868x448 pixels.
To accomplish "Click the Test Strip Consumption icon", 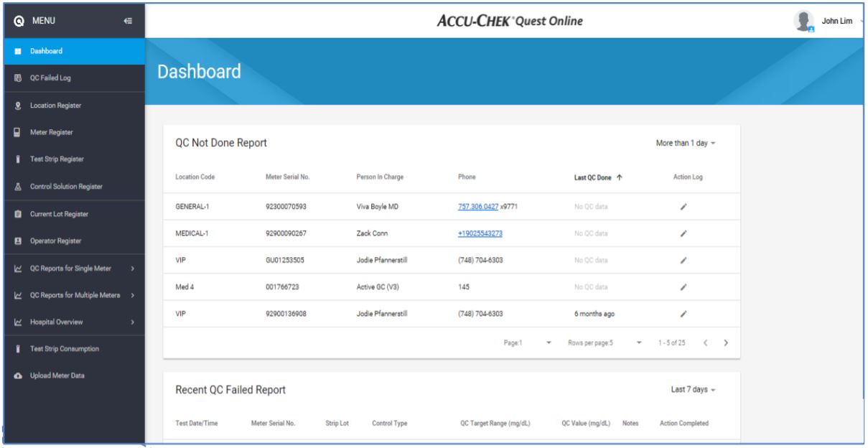I will pos(17,349).
